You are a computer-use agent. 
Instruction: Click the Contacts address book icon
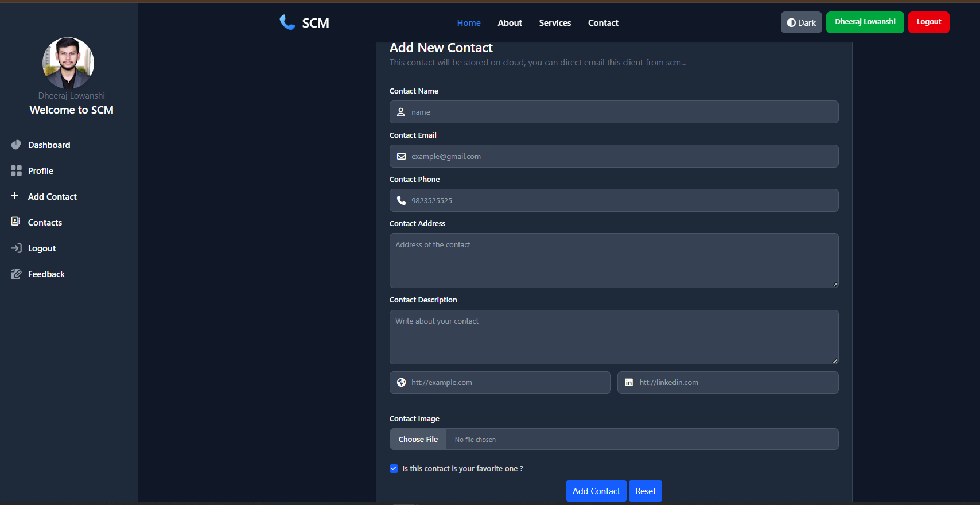[x=15, y=222]
